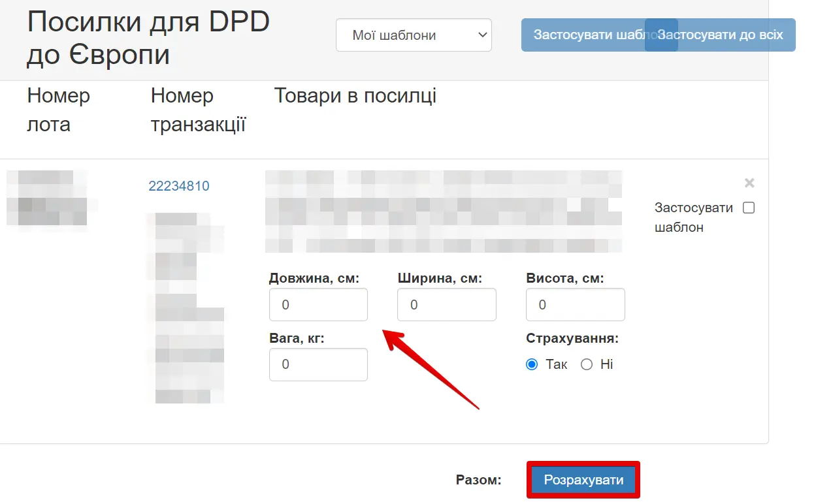Click the Посилки для DPD до Європи heading
Viewport: 816px width, 504px height.
148,39
